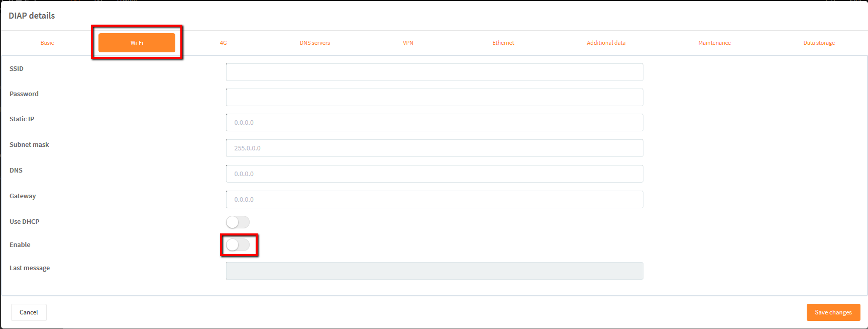
Task: Click the Use DHCP label
Action: click(25, 221)
